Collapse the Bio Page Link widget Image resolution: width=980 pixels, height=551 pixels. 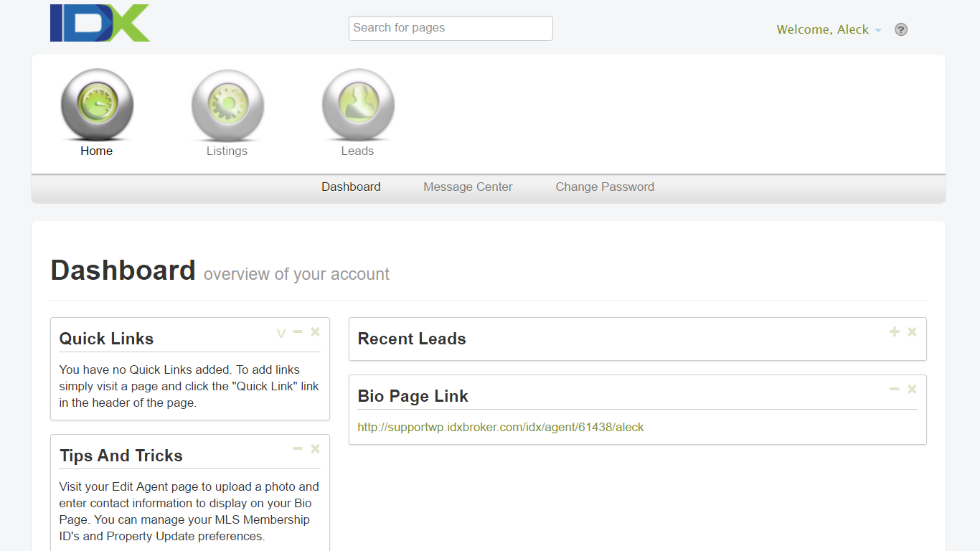(894, 388)
